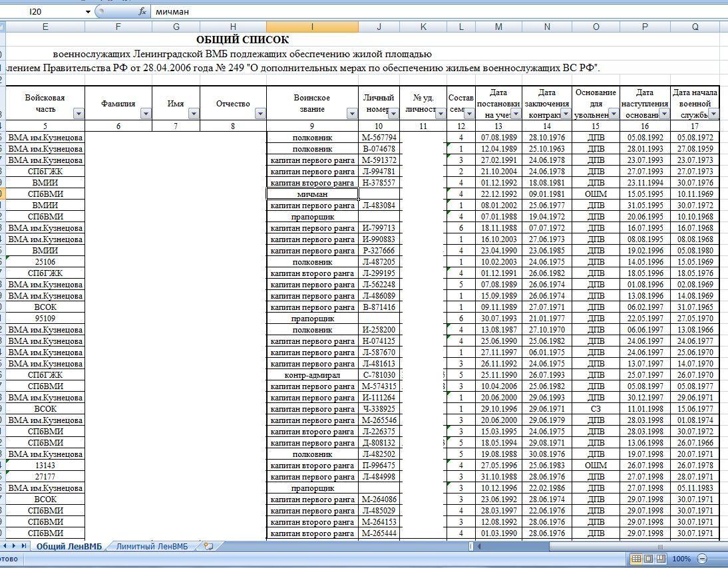Open the filter for Войсковая часть column

tap(79, 114)
